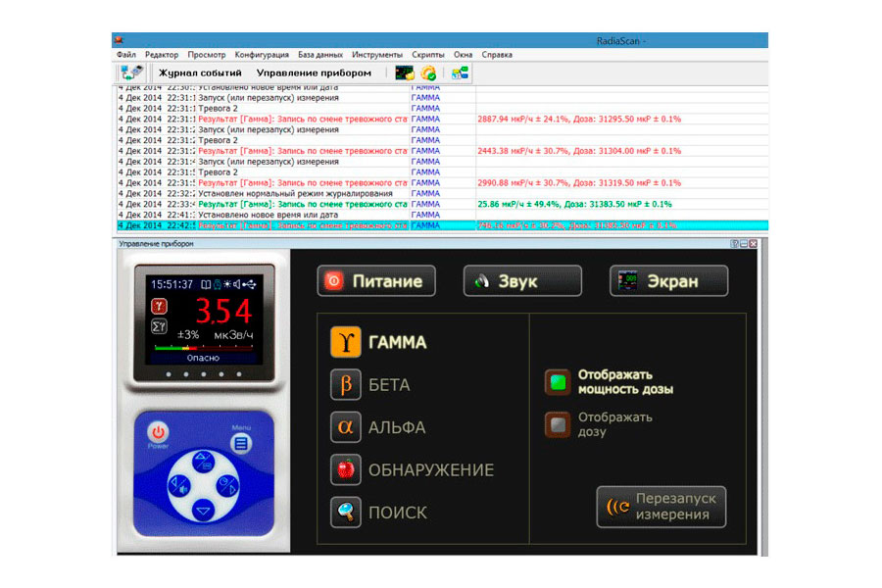Viewport: 882px width, 588px height.
Task: Select highlighted log row at 22:42
Action: 442,225
